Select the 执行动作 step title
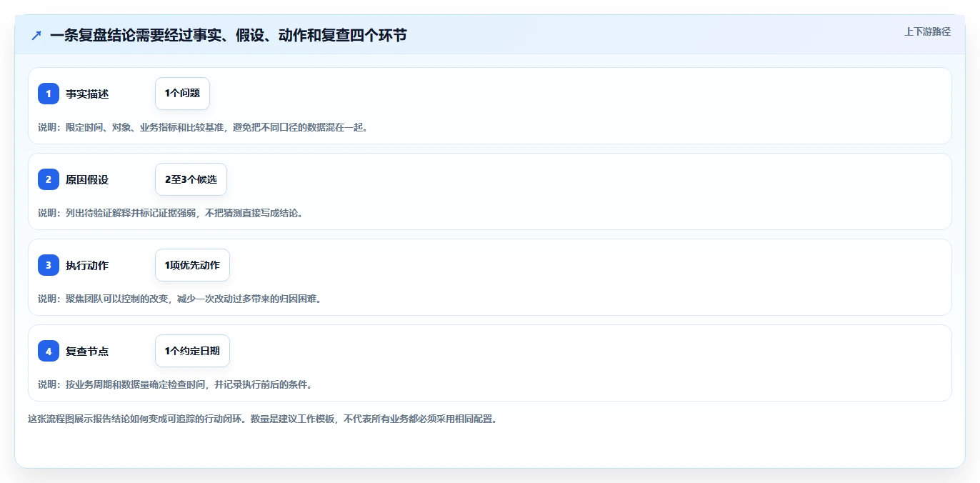 [x=87, y=265]
